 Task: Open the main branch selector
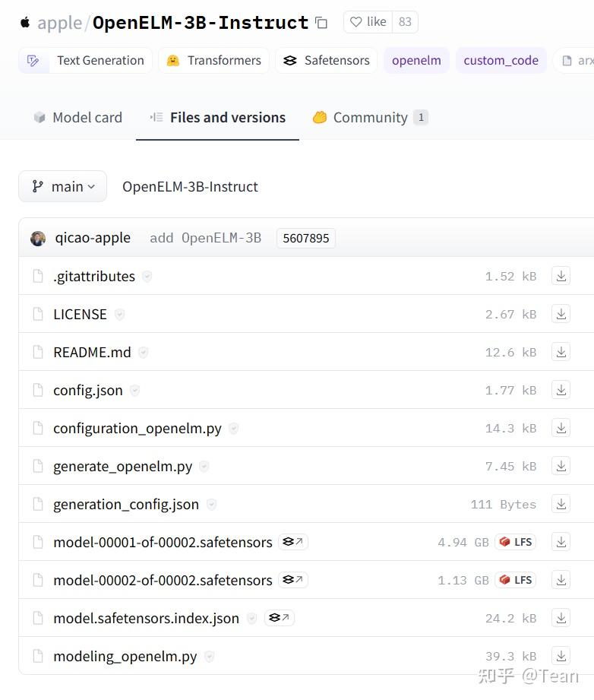(62, 186)
